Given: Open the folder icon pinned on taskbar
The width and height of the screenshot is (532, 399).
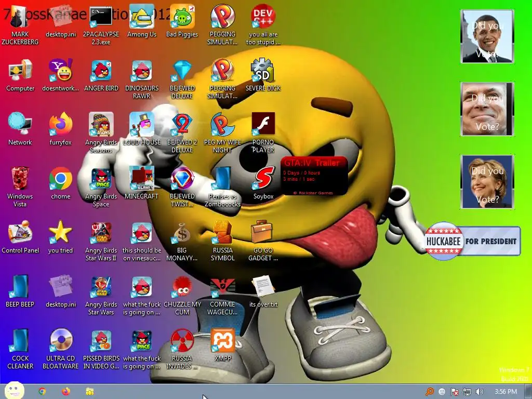Looking at the screenshot, I should pyautogui.click(x=89, y=392).
